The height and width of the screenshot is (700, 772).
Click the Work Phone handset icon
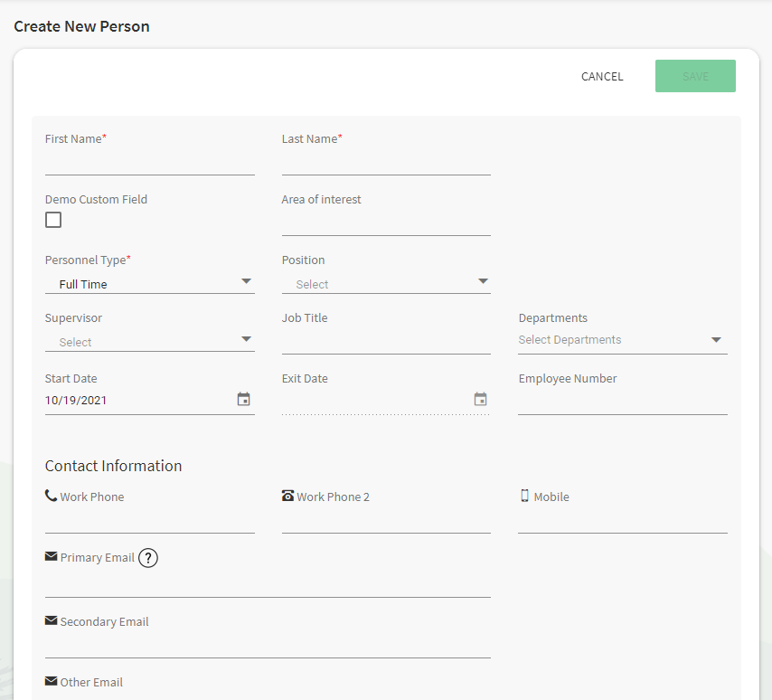52,495
